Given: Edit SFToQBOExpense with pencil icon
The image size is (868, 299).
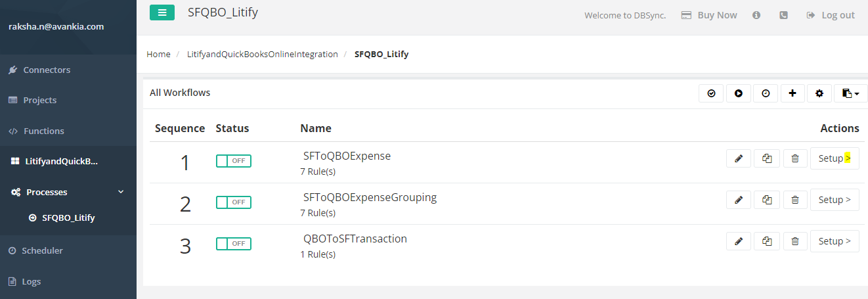Looking at the screenshot, I should tap(739, 158).
